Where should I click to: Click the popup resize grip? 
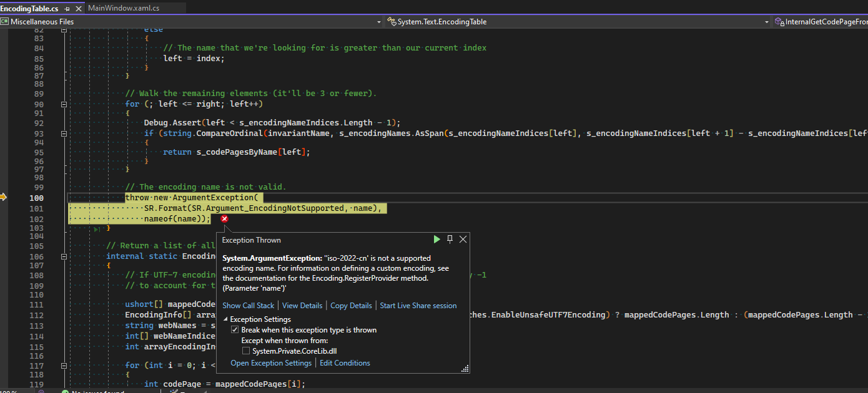click(465, 369)
